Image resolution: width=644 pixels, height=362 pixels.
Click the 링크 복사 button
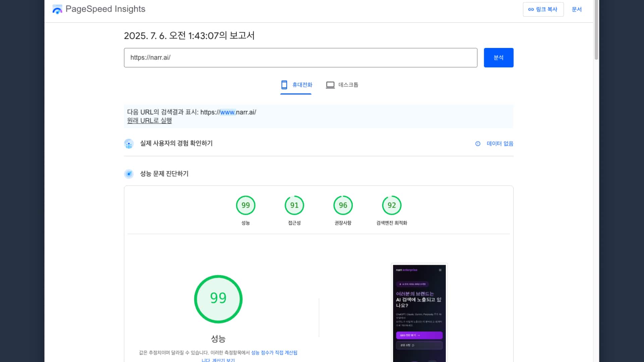point(543,9)
